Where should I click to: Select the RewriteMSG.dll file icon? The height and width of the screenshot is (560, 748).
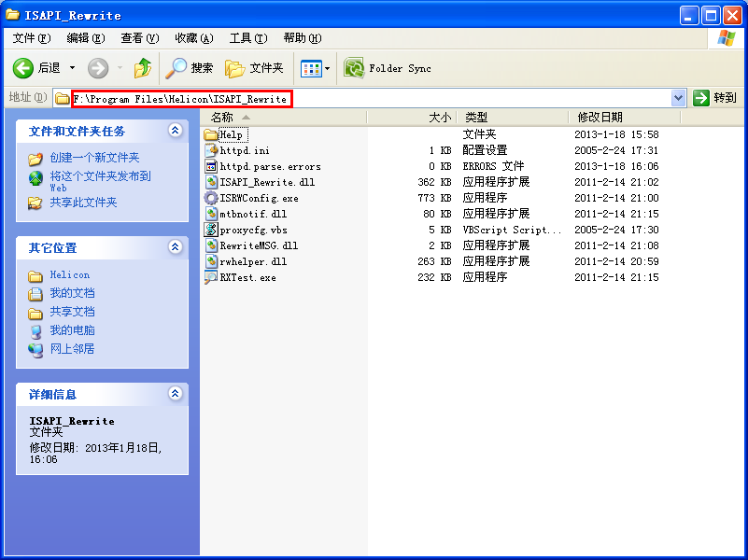pyautogui.click(x=211, y=245)
